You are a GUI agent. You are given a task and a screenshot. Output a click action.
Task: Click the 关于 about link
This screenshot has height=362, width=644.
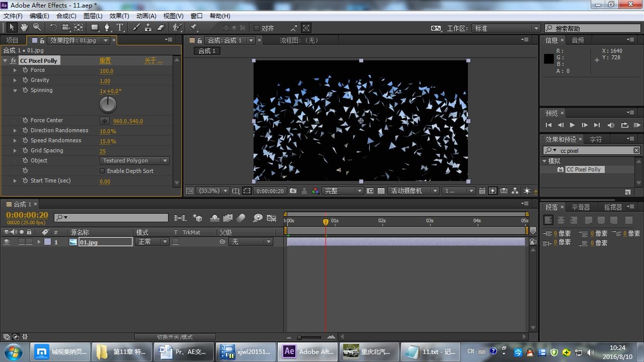(x=153, y=61)
